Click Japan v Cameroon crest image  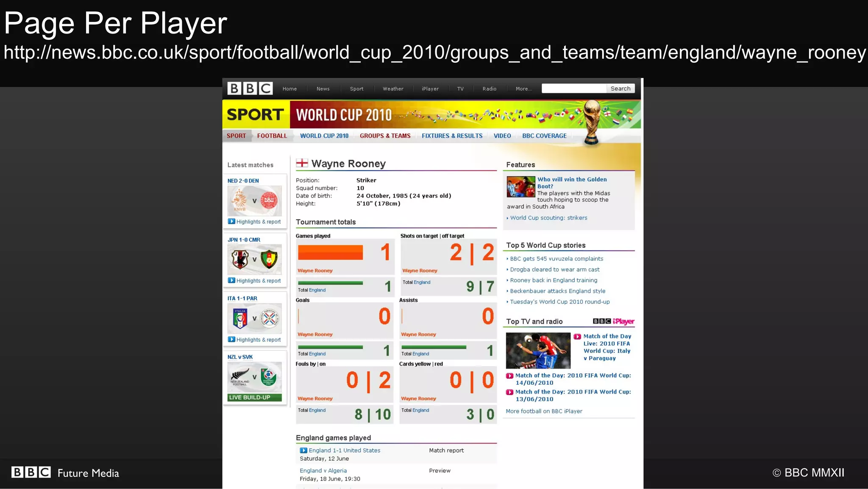tap(254, 259)
